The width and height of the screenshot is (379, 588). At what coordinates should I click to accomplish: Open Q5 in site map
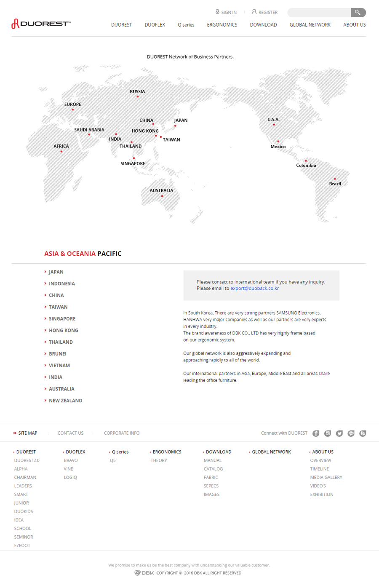(x=112, y=460)
